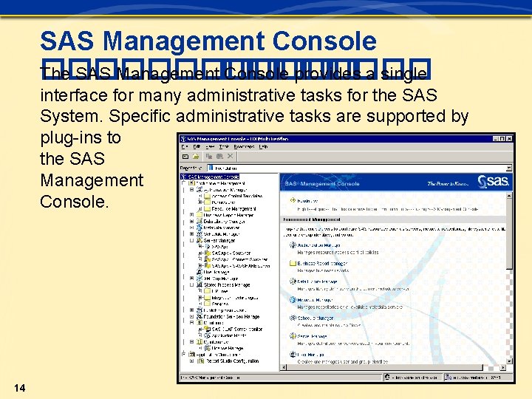Click the User Manager tree icon
Viewport: 532px width, 399px height.
point(199,272)
